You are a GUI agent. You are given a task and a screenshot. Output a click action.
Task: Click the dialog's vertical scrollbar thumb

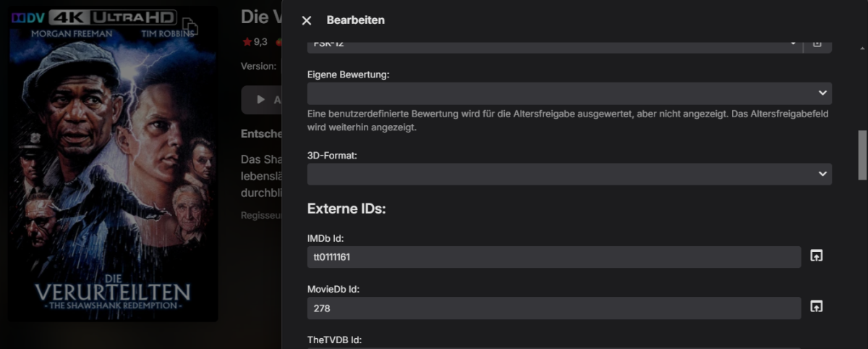coord(862,154)
